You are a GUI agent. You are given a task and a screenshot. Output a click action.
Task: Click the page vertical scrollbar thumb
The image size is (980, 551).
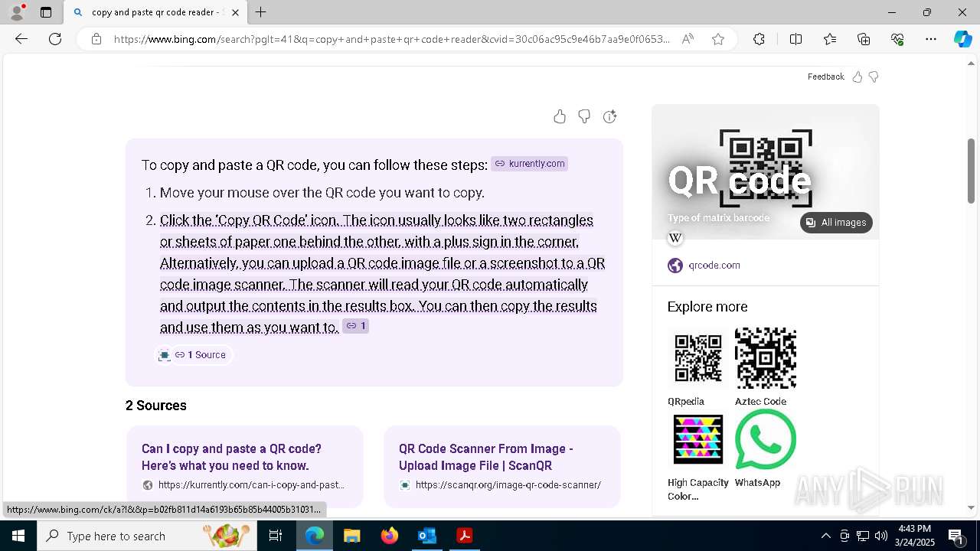[972, 170]
